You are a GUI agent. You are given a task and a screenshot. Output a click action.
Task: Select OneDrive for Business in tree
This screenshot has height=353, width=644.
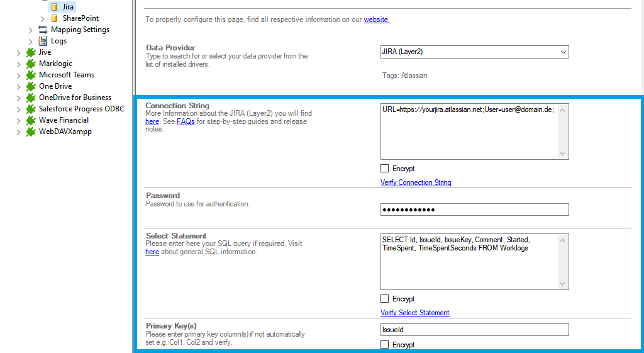point(75,98)
